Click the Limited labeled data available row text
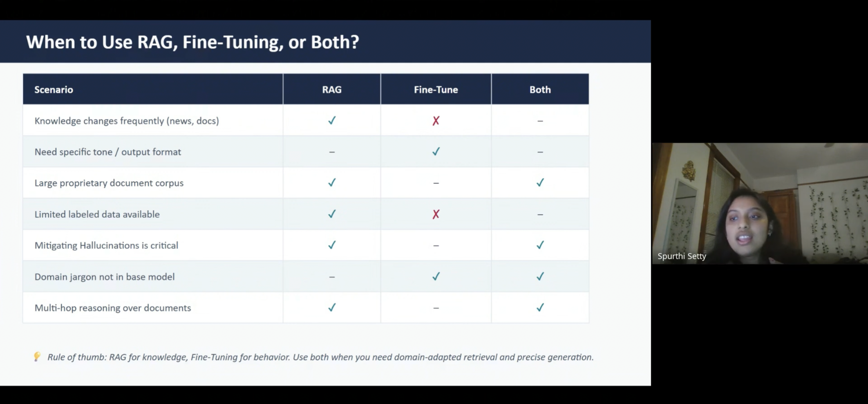This screenshot has width=868, height=404. tap(97, 214)
